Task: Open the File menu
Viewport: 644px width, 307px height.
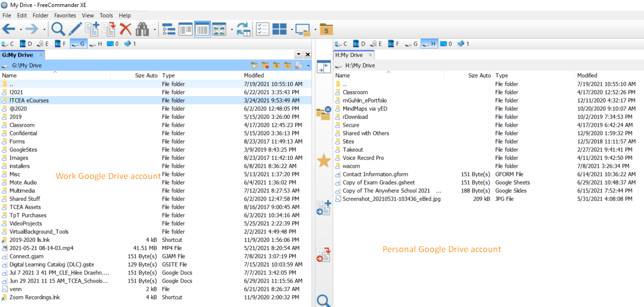Action: point(7,15)
